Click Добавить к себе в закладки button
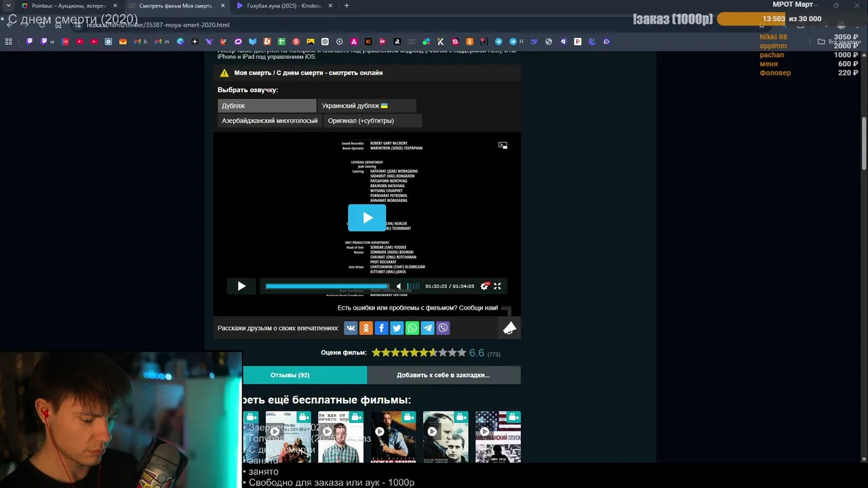Screen dimensions: 868x488 click(x=443, y=375)
